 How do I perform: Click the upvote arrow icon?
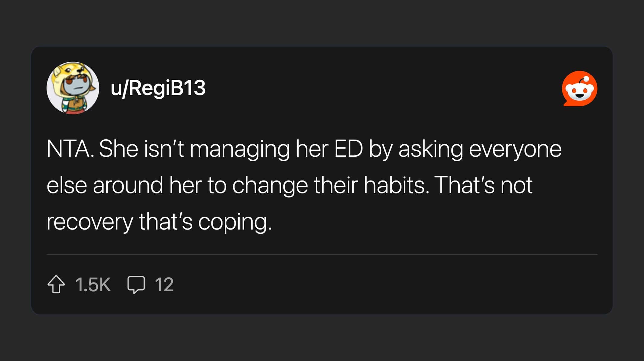[56, 284]
